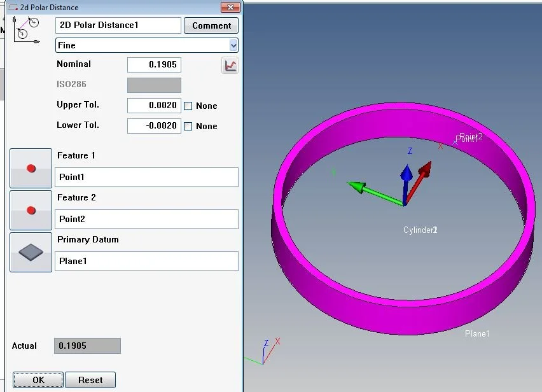Select the Cylinder2 label in the 3D view
Viewport: 542px width, 392px height.
click(420, 230)
